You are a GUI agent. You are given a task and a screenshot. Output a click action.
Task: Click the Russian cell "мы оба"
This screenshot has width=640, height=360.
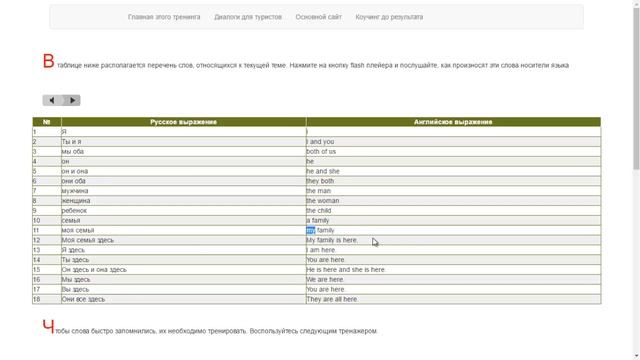coord(184,151)
